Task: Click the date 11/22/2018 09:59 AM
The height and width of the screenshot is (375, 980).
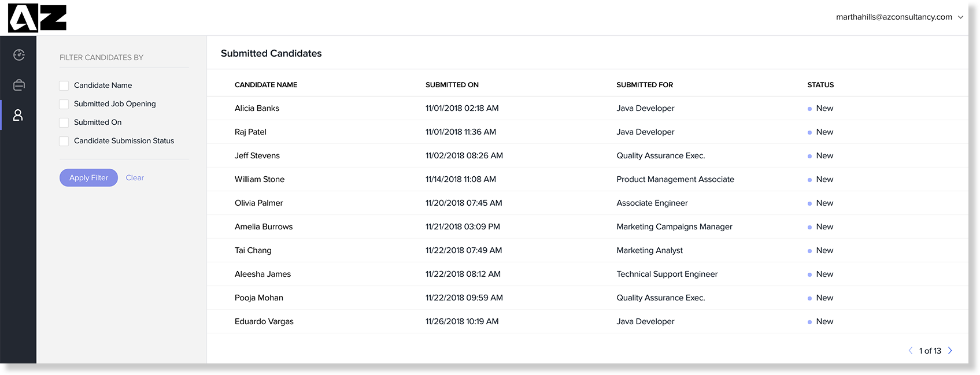Action: tap(464, 298)
